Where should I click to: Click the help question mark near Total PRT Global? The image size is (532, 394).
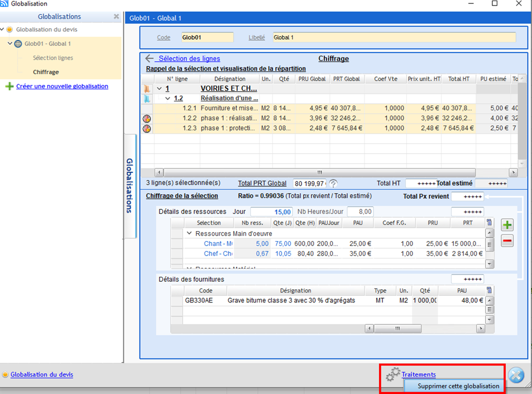(333, 184)
